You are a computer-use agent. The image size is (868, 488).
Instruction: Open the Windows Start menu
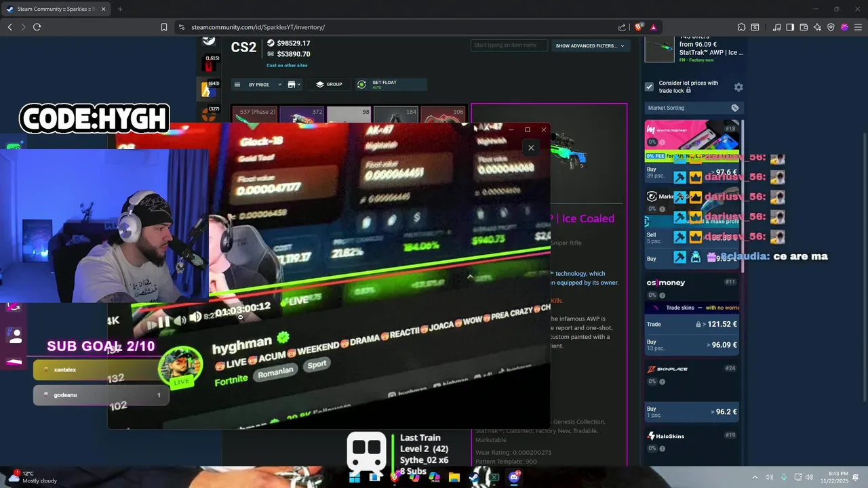354,477
